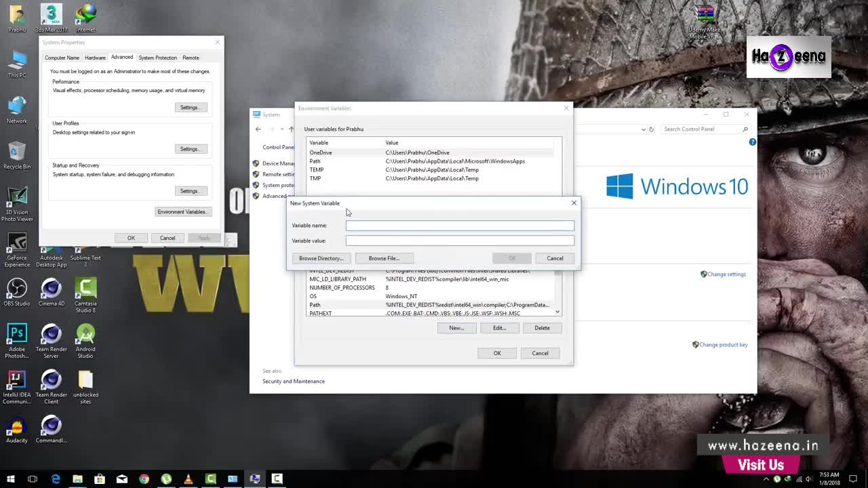
Task: Select the Audacity desktop icon
Action: tap(17, 429)
